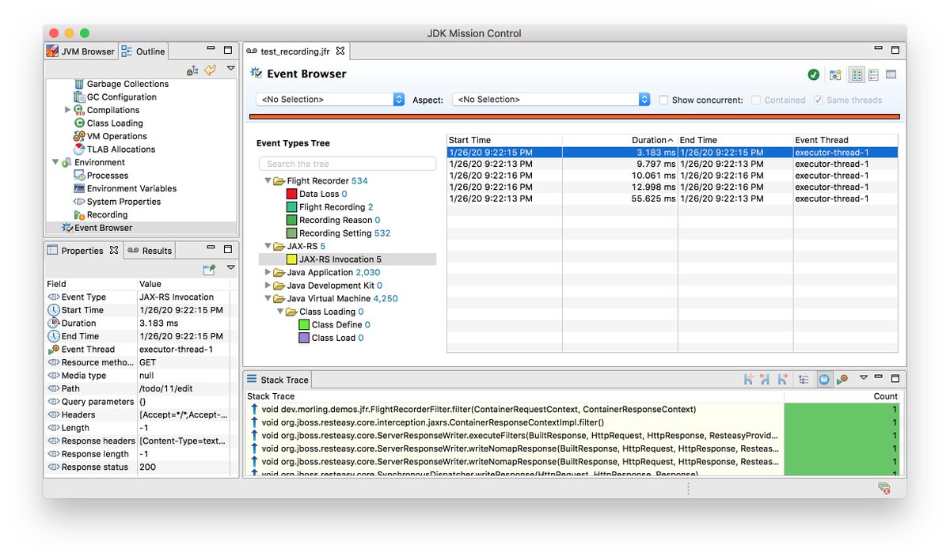
Task: Toggle the blue M method icon in Stack Trace
Action: (x=823, y=380)
